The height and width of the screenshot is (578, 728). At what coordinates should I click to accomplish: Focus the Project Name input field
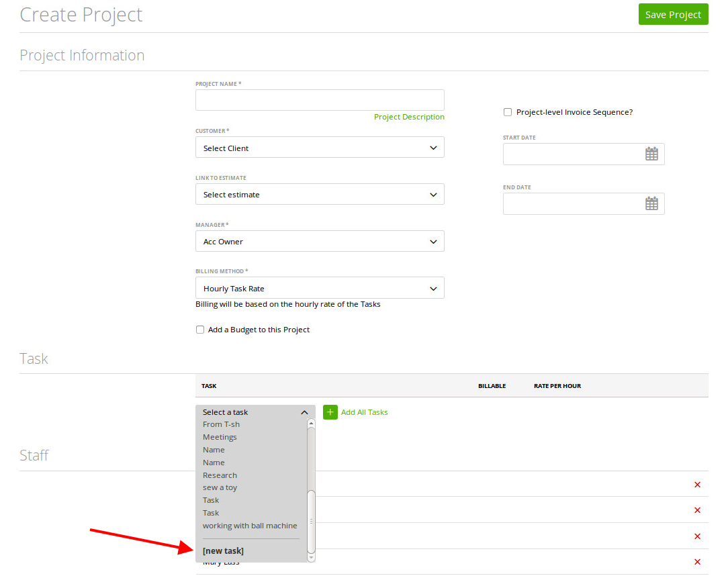pyautogui.click(x=320, y=100)
